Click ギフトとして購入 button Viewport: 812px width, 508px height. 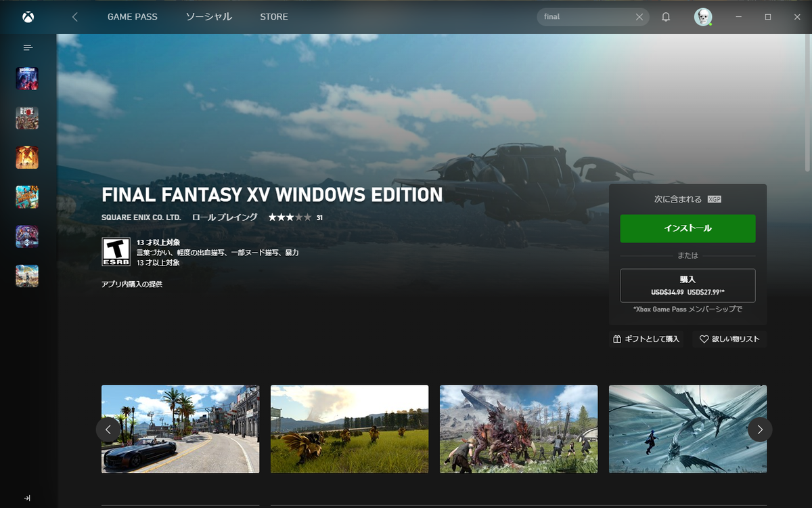[646, 339]
